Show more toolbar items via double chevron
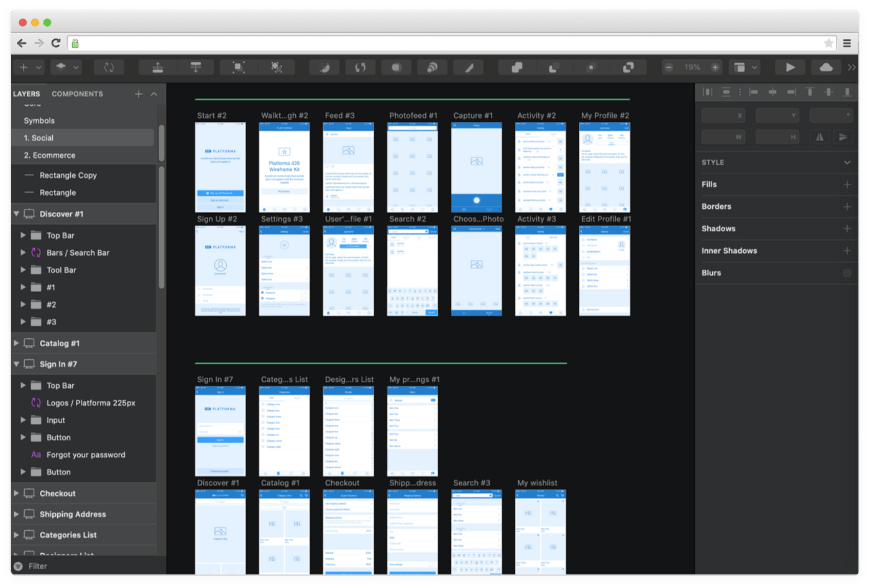Image resolution: width=870 pixels, height=588 pixels. (x=852, y=67)
